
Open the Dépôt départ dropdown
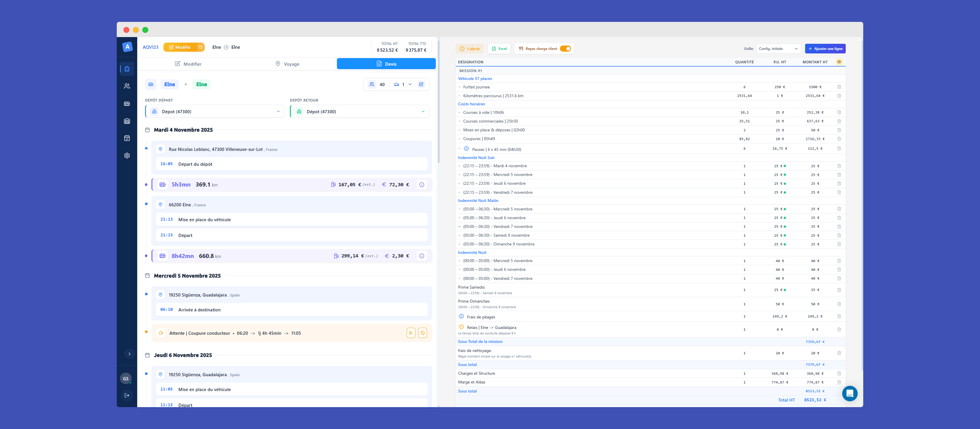click(215, 111)
